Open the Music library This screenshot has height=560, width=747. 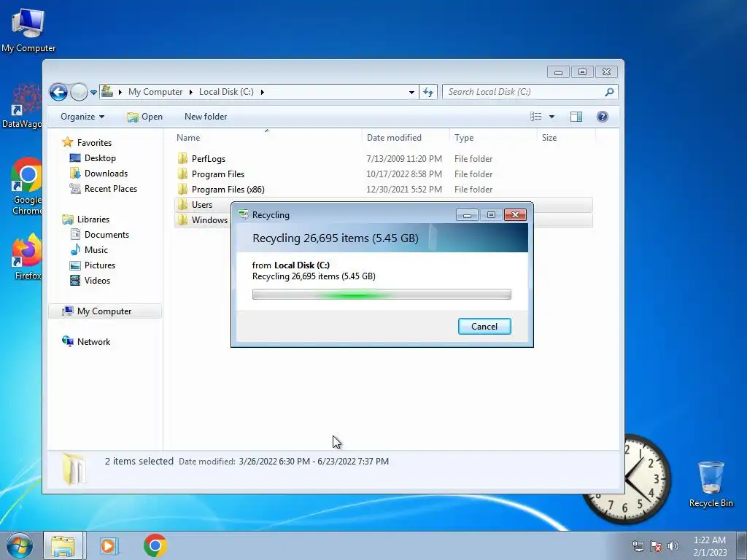click(x=96, y=250)
